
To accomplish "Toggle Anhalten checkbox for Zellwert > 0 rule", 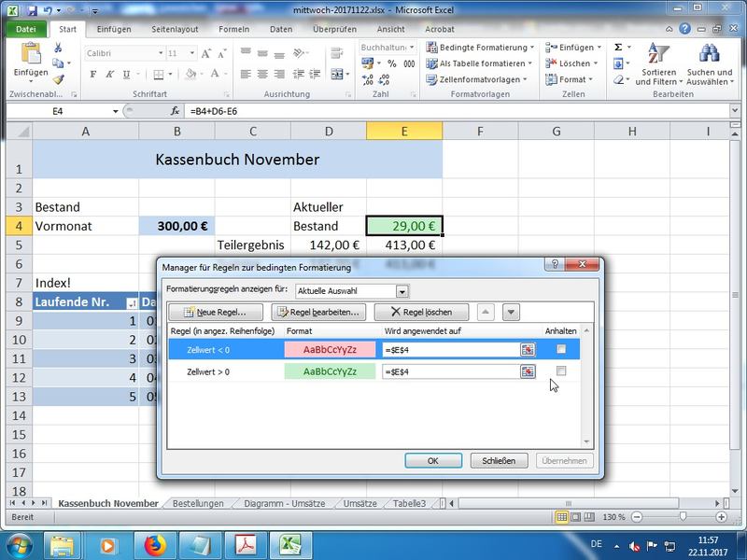I will [x=561, y=371].
